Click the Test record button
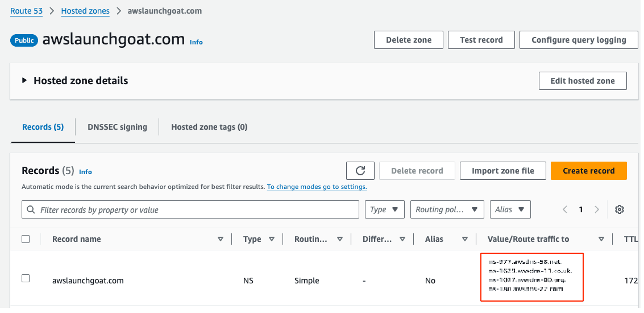Screen dimensions: 644x313 tap(481, 40)
